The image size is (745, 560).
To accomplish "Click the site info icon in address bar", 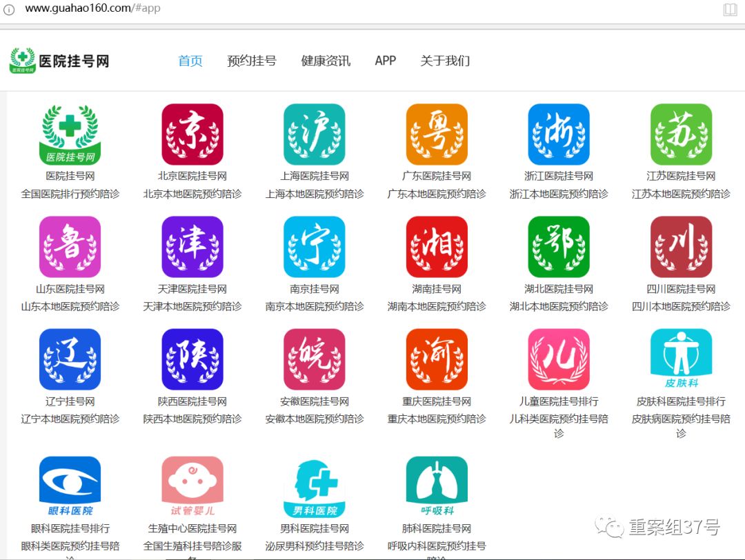I will tap(8, 8).
